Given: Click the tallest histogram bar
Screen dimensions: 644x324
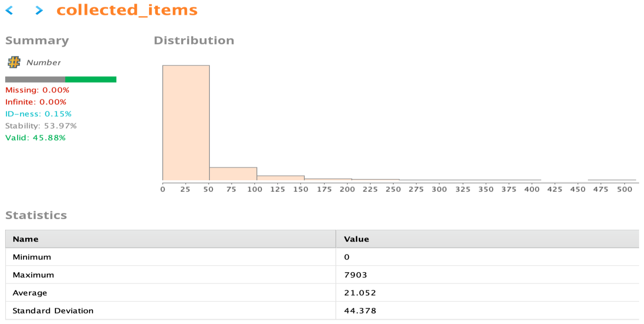Looking at the screenshot, I should (x=186, y=123).
